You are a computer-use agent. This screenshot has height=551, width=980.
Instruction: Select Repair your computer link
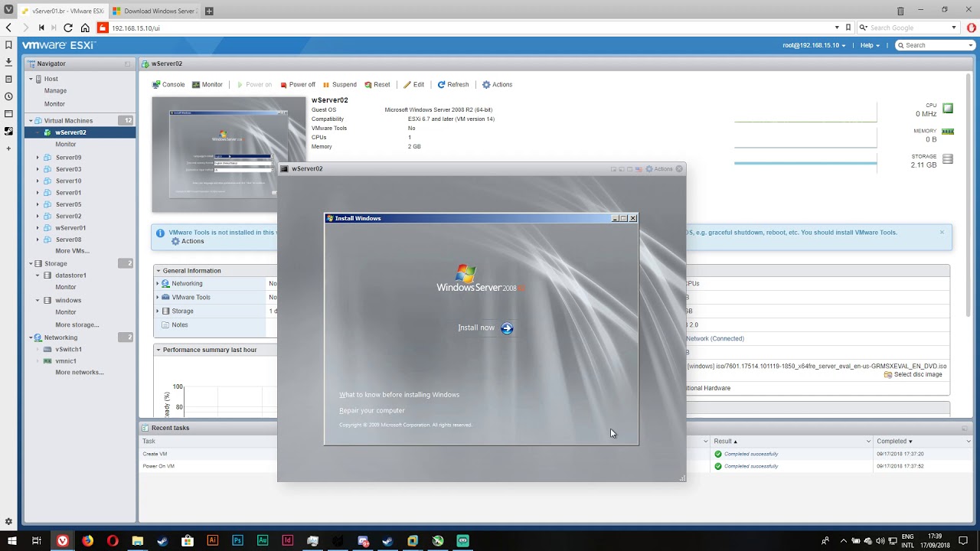[371, 411]
